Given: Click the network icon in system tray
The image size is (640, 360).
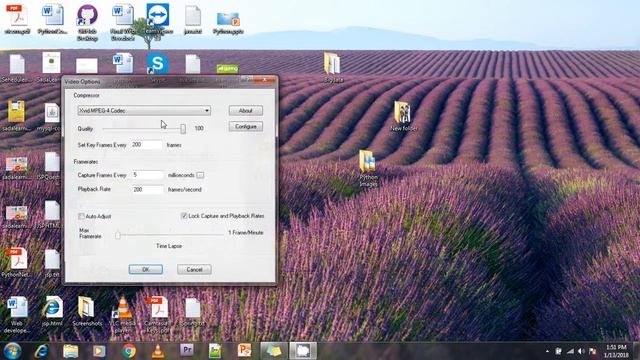Looking at the screenshot, I should [x=570, y=351].
